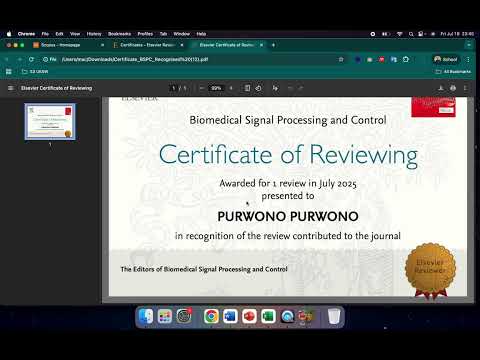Open the All Bookmarks folder
The width and height of the screenshot is (480, 360).
pyautogui.click(x=453, y=72)
